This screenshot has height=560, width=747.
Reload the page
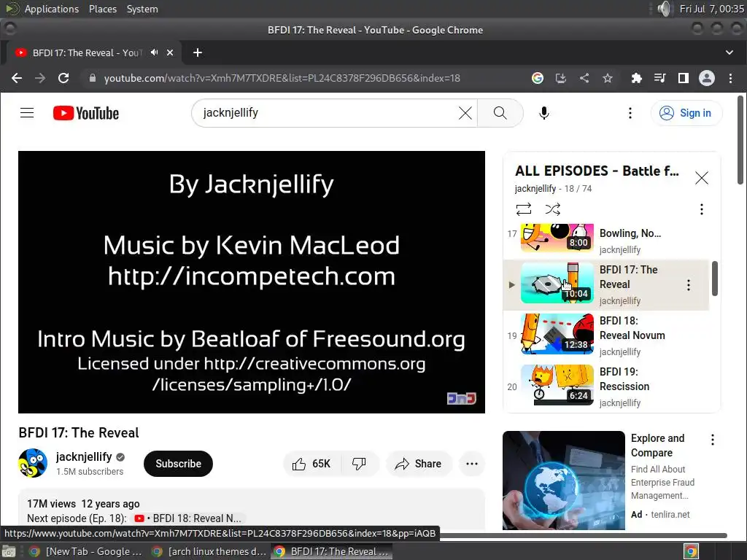coord(63,78)
